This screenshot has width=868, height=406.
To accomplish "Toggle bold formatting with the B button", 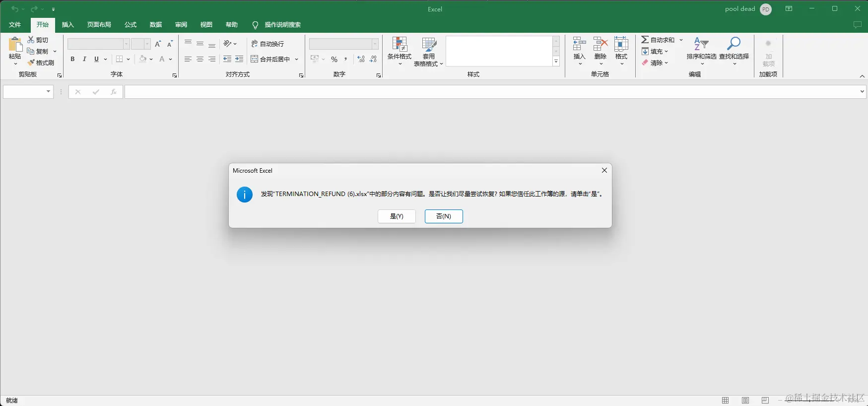I will [x=72, y=59].
